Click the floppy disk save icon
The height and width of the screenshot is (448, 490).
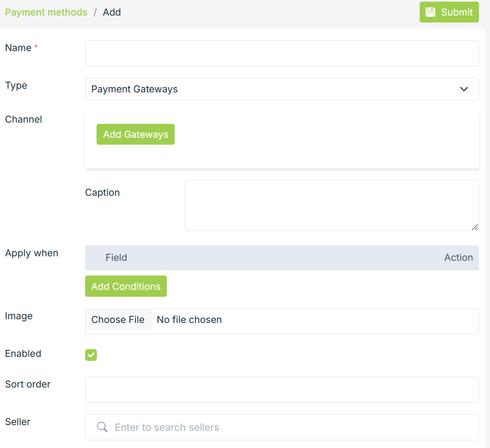tap(430, 12)
